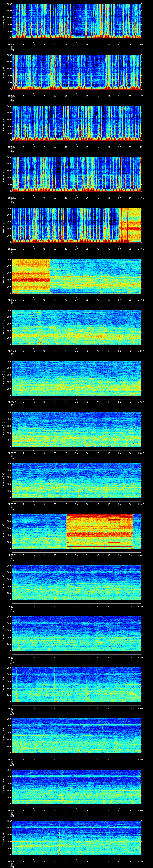This screenshot has height=868, width=153.
Task: Pick the spectrogram panel starting at 21:45:00
Action: coord(77,838)
